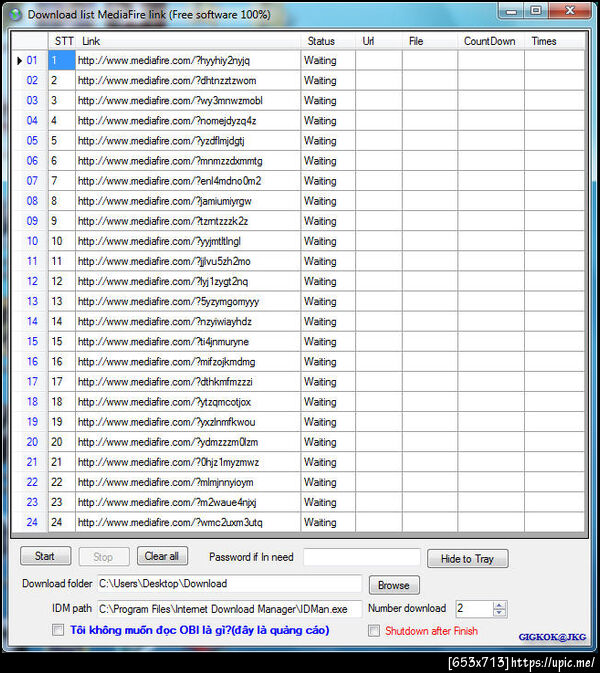Screen dimensions: 600x673
Task: Click the Url column header
Action: [x=379, y=41]
